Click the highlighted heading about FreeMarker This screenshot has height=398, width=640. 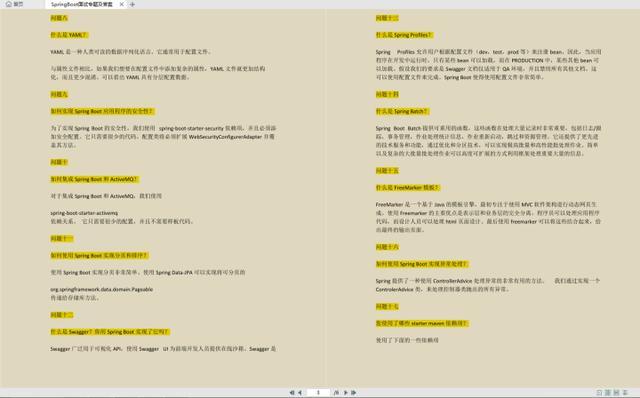pyautogui.click(x=408, y=188)
